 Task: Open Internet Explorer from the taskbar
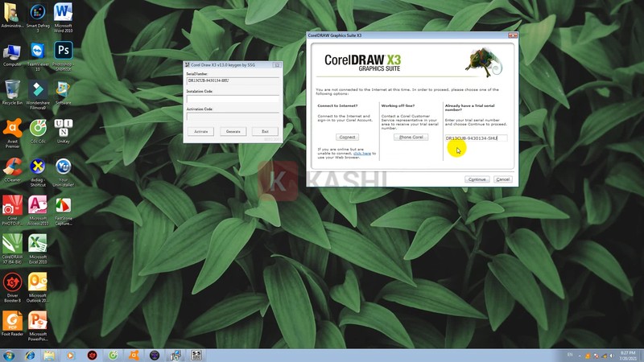[x=30, y=356]
